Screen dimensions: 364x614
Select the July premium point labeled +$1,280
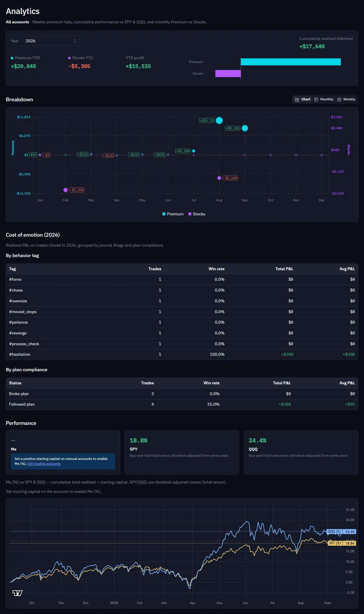pos(194,151)
